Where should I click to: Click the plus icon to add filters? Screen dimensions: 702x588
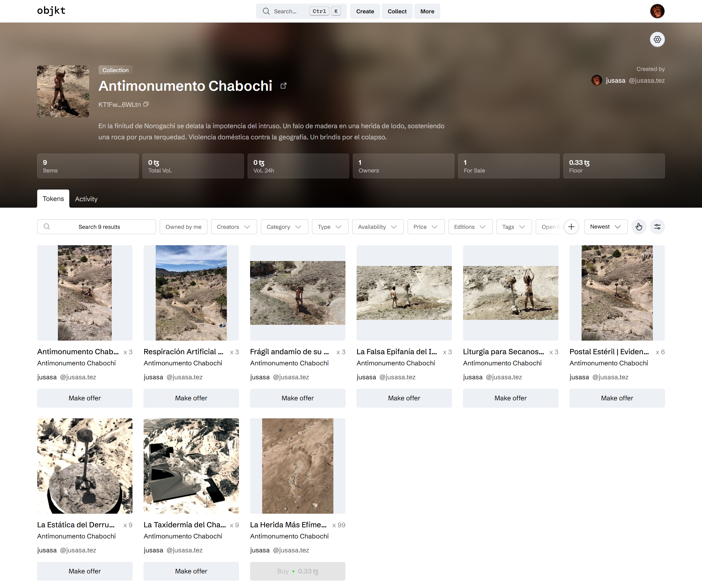click(571, 227)
